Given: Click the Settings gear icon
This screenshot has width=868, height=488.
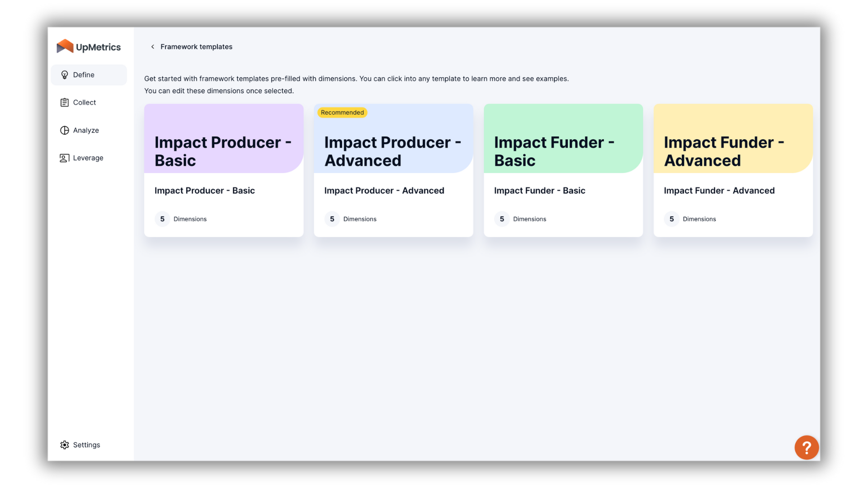Looking at the screenshot, I should click(x=65, y=445).
